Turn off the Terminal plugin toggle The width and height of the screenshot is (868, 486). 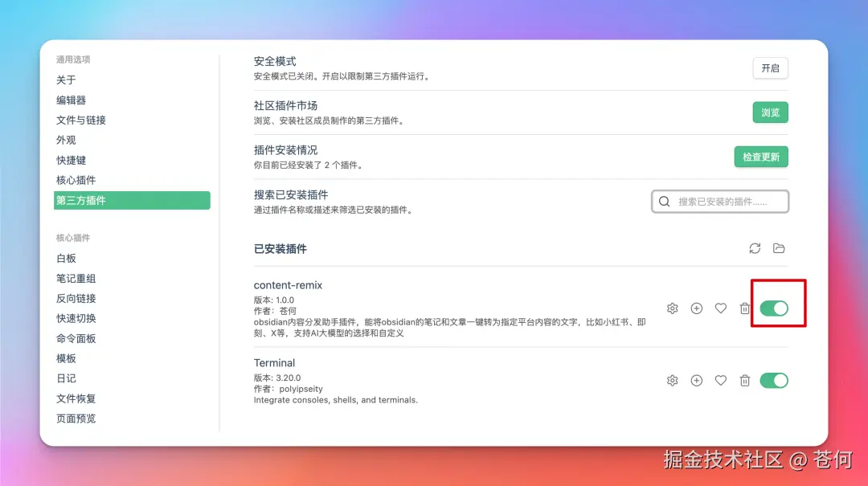(x=774, y=380)
